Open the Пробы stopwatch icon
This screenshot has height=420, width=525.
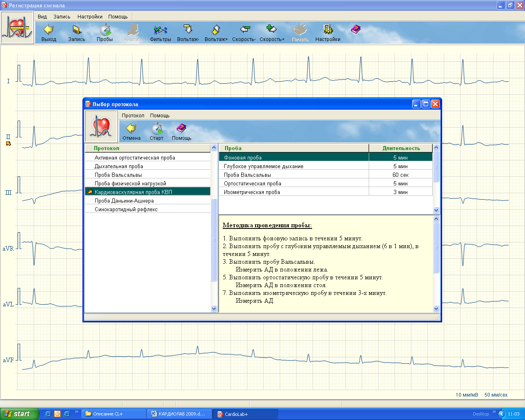(105, 30)
